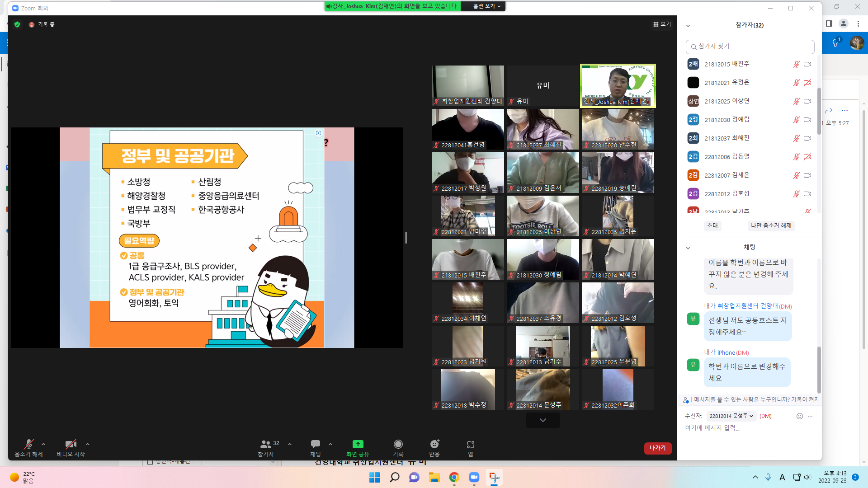Open the apps icon in toolbar
Screen dimensions: 868x488
coord(470,444)
